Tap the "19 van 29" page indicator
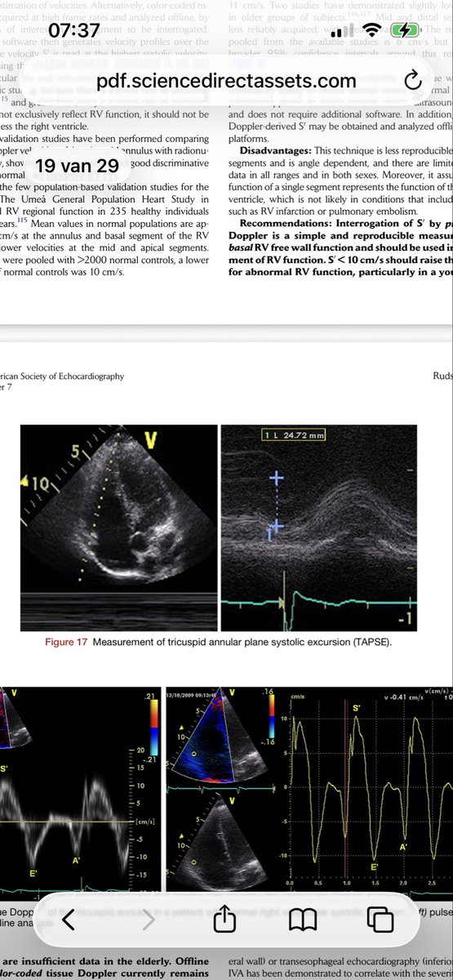Viewport: 453px width, 980px height. (77, 165)
